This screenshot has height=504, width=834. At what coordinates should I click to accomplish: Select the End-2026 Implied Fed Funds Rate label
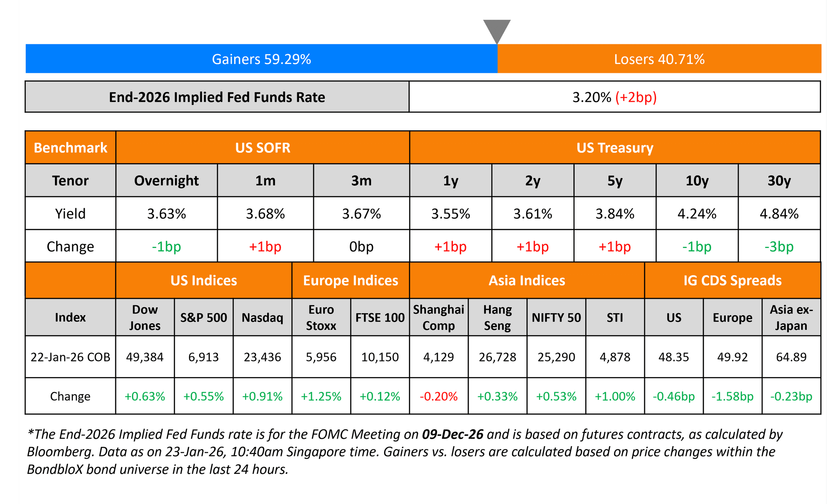pyautogui.click(x=217, y=97)
